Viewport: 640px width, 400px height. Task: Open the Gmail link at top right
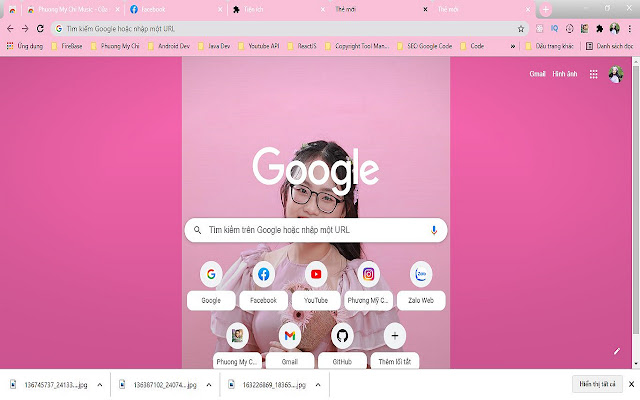(537, 74)
